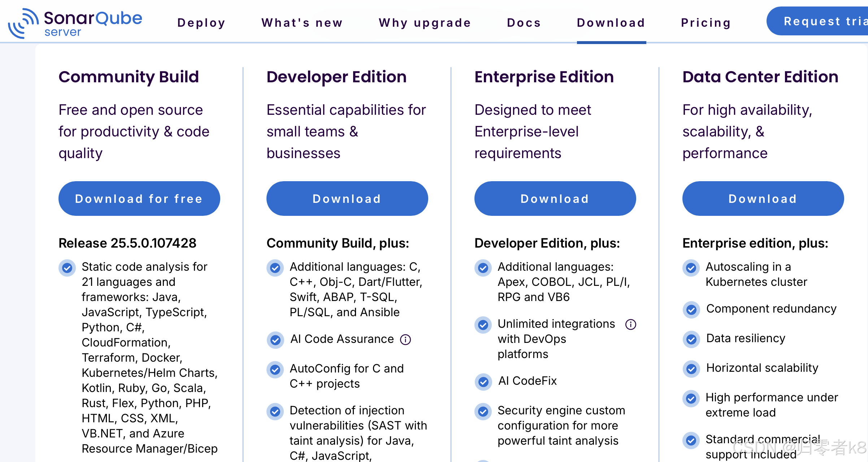This screenshot has height=462, width=868.
Task: Click the checkmark icon beside AI CodeFix
Action: pyautogui.click(x=483, y=382)
